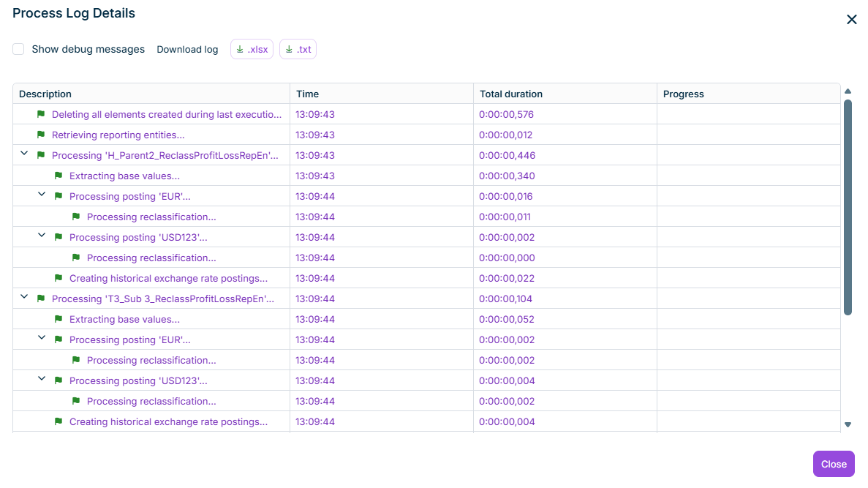This screenshot has width=868, height=488.
Task: Click the total duration value 0:00:00,012
Action: 506,135
